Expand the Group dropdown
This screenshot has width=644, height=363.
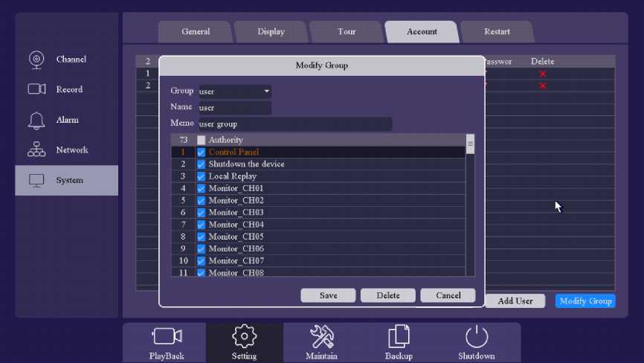pyautogui.click(x=266, y=91)
